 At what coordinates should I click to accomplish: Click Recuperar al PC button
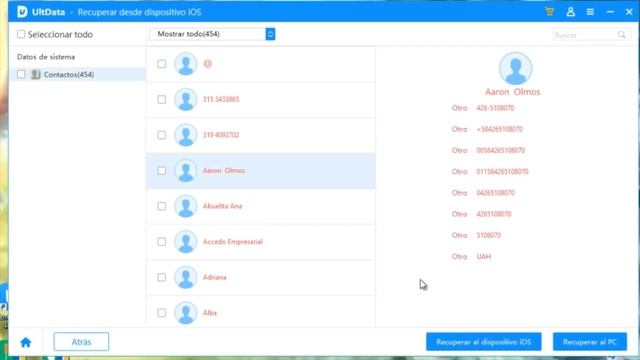(x=590, y=342)
